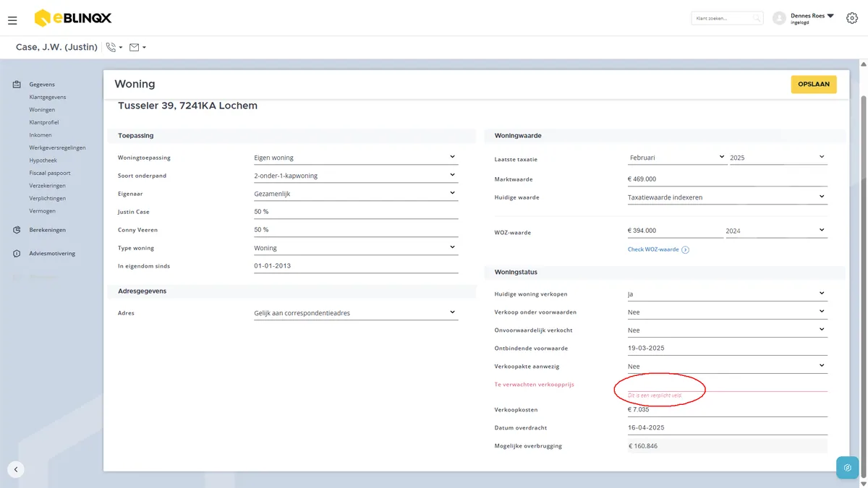Screen dimensions: 868x488
Task: Click the arrow icon beside Check WOZ-waarde
Action: point(685,249)
